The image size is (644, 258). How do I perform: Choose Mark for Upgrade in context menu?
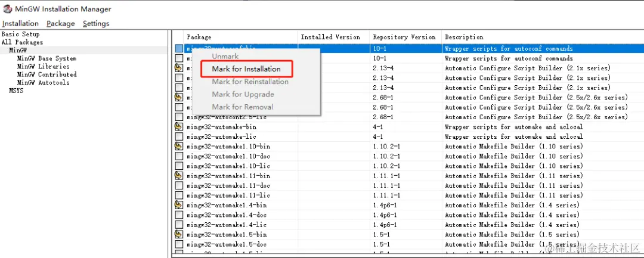(243, 94)
